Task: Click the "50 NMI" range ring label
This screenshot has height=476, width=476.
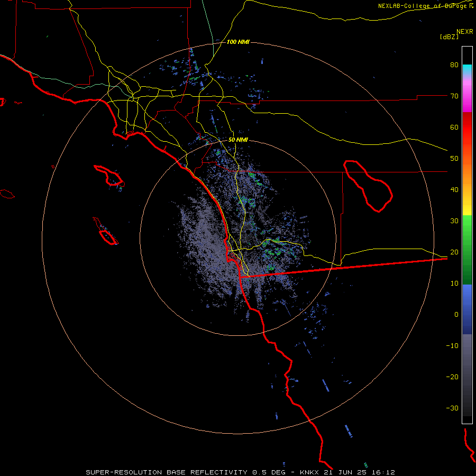Action: (x=238, y=140)
